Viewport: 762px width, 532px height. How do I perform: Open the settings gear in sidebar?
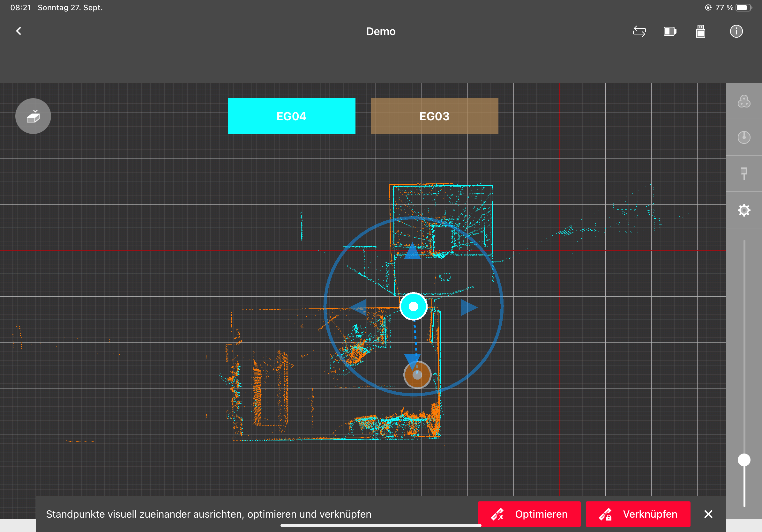coord(744,210)
